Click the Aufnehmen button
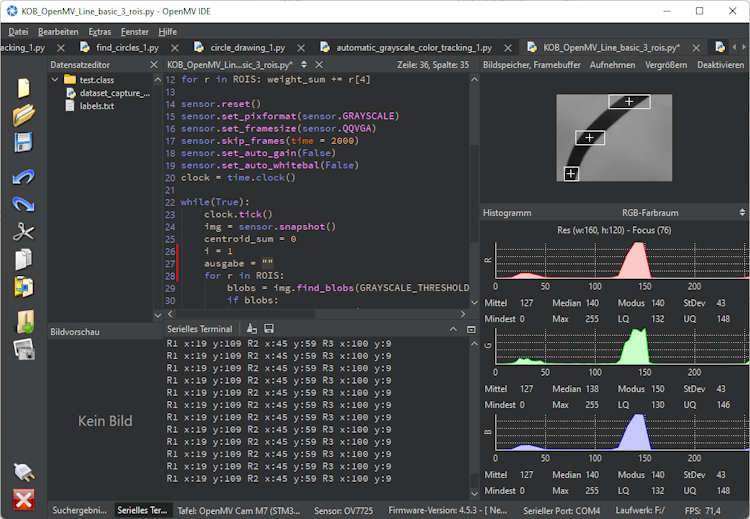The width and height of the screenshot is (750, 519). [x=612, y=65]
